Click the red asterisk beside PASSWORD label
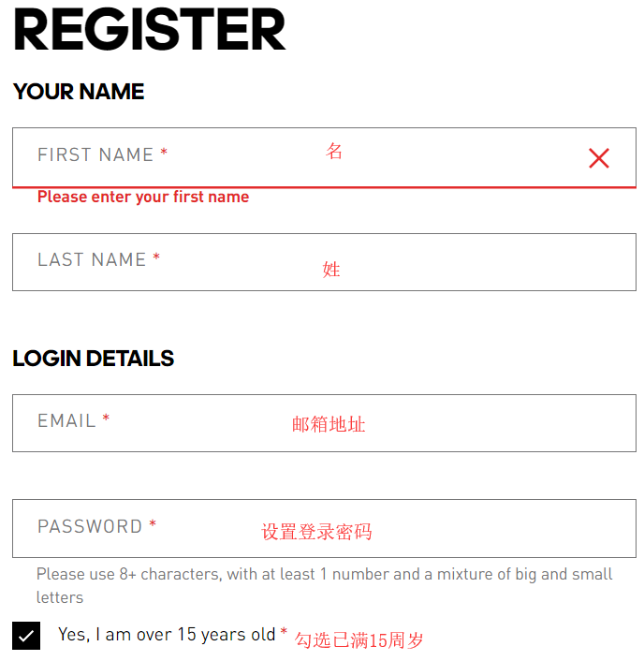The image size is (644, 661). pos(153,525)
